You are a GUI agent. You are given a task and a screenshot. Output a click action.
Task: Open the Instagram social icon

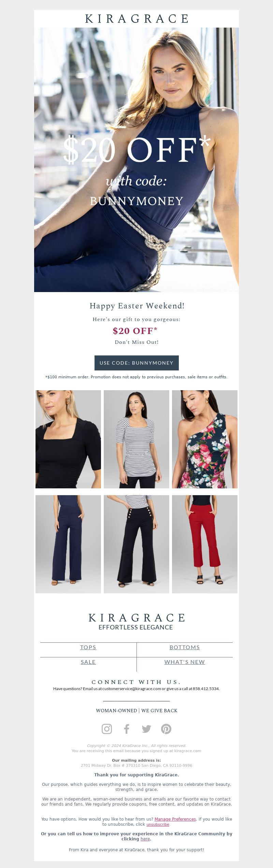coord(107,729)
